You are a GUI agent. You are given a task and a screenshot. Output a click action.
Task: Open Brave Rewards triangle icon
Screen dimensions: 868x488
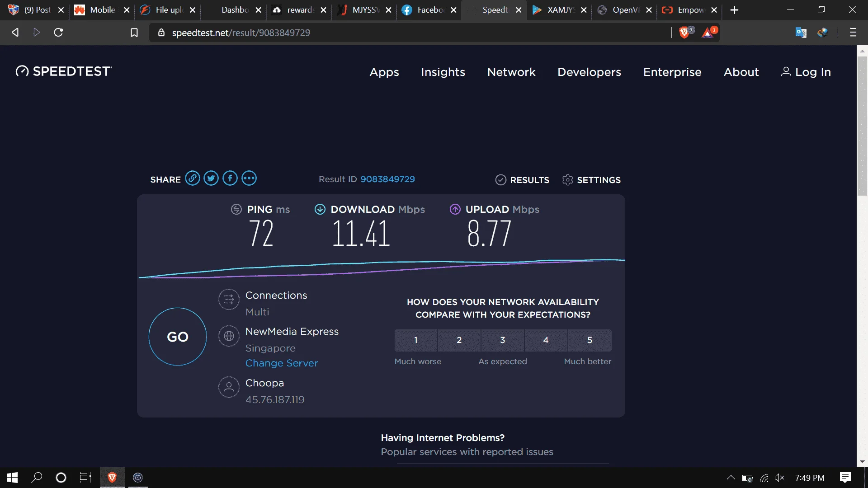(x=708, y=33)
